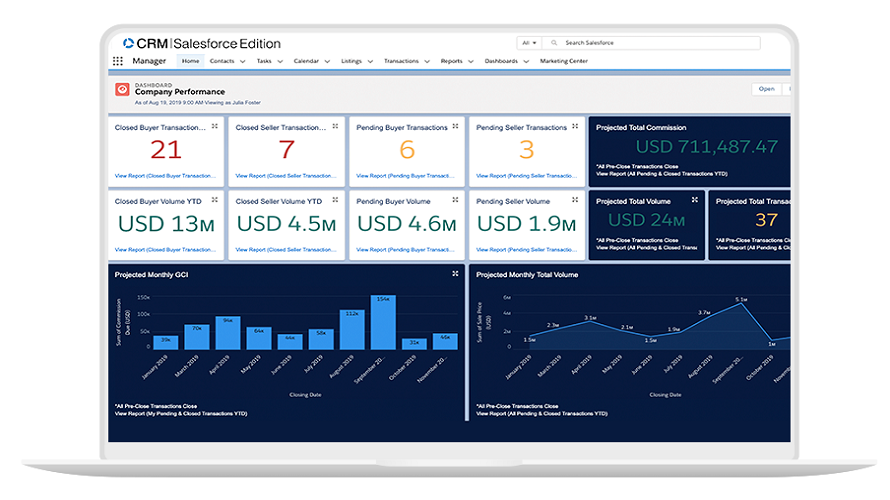This screenshot has width=890, height=500.
Task: Click the April 96k bar
Action: [x=228, y=333]
